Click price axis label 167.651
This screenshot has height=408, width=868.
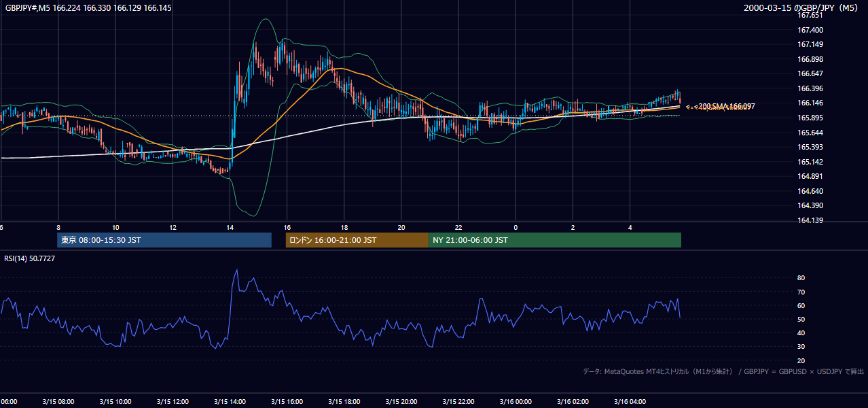(x=811, y=15)
